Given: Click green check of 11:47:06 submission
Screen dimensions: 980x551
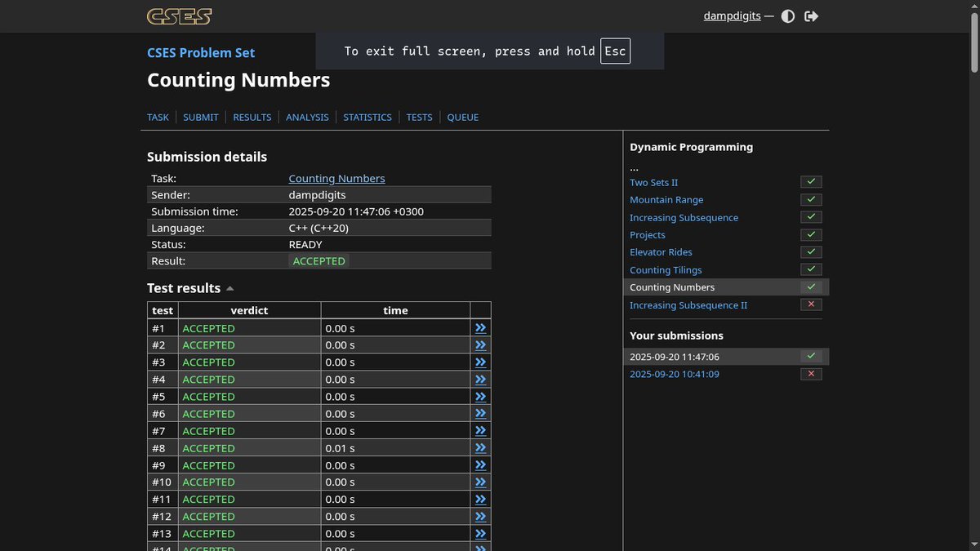Looking at the screenshot, I should click(811, 356).
